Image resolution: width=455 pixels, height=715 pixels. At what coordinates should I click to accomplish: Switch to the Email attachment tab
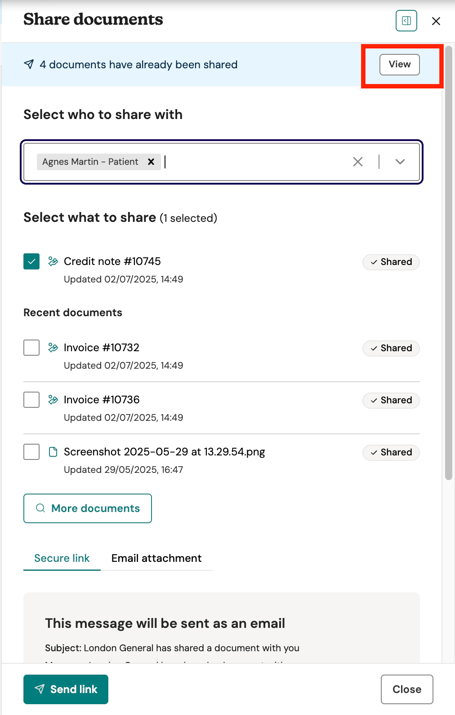tap(156, 558)
